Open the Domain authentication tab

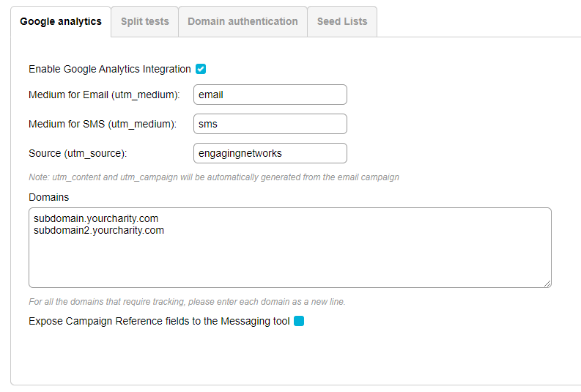(243, 21)
